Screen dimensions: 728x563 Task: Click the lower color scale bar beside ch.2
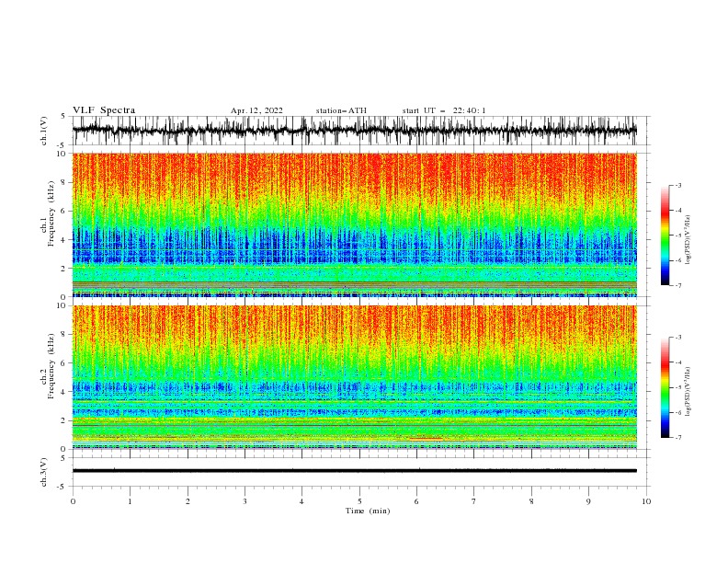coord(665,387)
